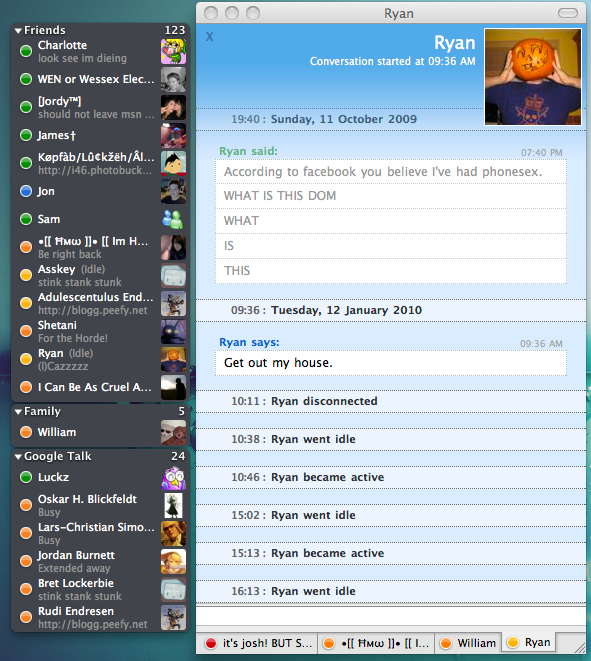Click Luckz's owl avatar
The width and height of the screenshot is (591, 661).
pos(173,478)
